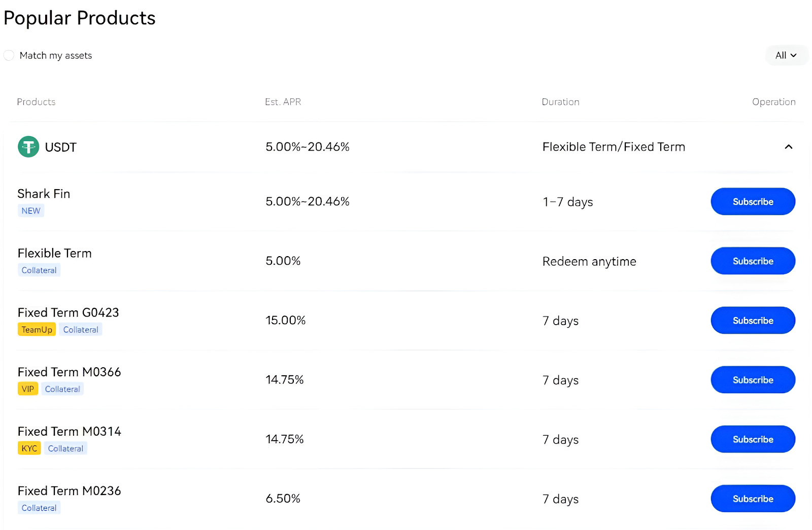
Task: Open the All filter dropdown
Action: 786,55
